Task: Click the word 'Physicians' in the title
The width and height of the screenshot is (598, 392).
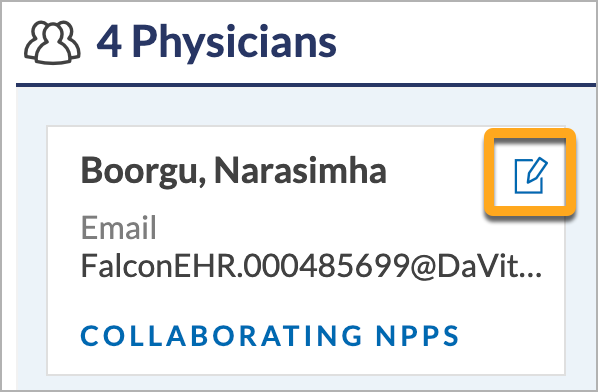Action: click(235, 43)
